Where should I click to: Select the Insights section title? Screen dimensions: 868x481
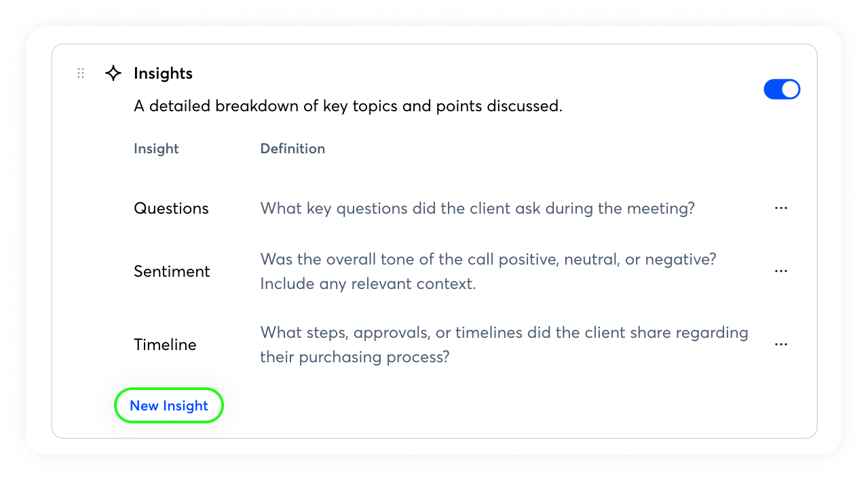[x=163, y=73]
